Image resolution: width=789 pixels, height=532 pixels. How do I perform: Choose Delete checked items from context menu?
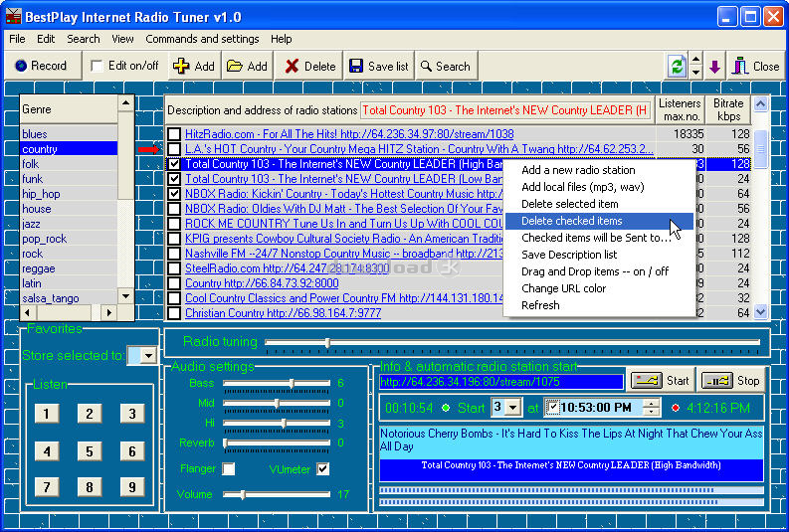point(599,221)
